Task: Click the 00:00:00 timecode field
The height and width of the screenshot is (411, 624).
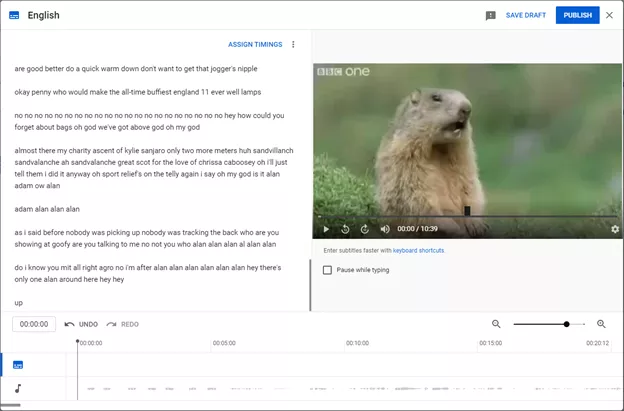Action: [34, 324]
